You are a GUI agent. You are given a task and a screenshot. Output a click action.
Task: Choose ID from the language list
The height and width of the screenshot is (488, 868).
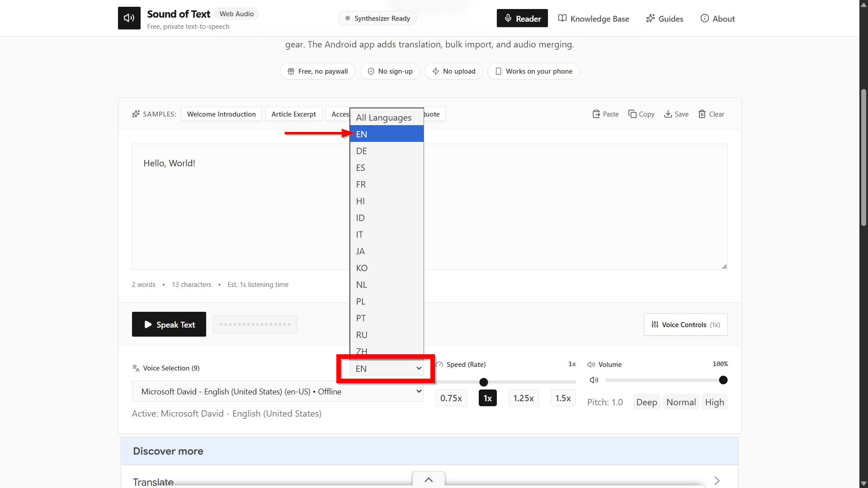[x=387, y=218]
